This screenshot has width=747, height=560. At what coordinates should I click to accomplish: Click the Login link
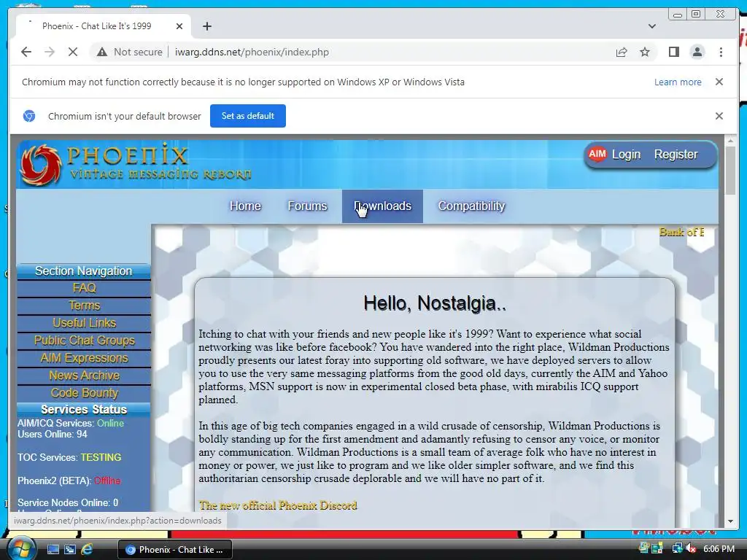[x=626, y=155]
